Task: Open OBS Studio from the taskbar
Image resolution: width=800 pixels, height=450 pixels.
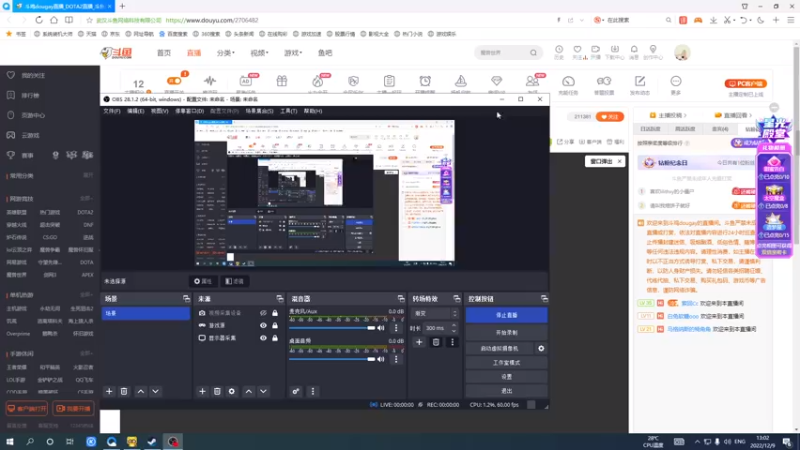Action: click(173, 441)
